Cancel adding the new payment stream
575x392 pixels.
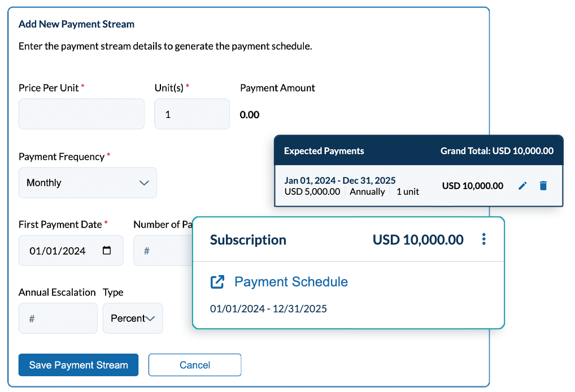pyautogui.click(x=195, y=365)
